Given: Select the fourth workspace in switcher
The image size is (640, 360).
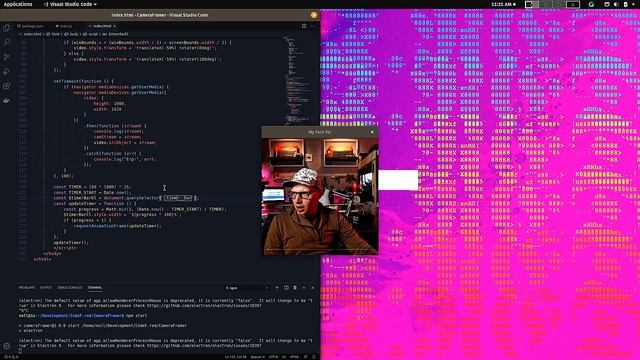Looking at the screenshot, I should click(x=573, y=4).
